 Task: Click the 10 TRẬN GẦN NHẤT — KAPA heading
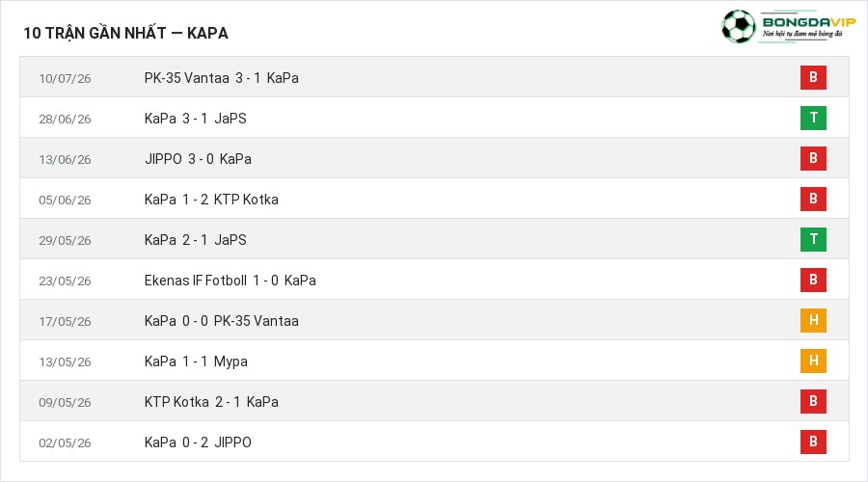click(125, 33)
